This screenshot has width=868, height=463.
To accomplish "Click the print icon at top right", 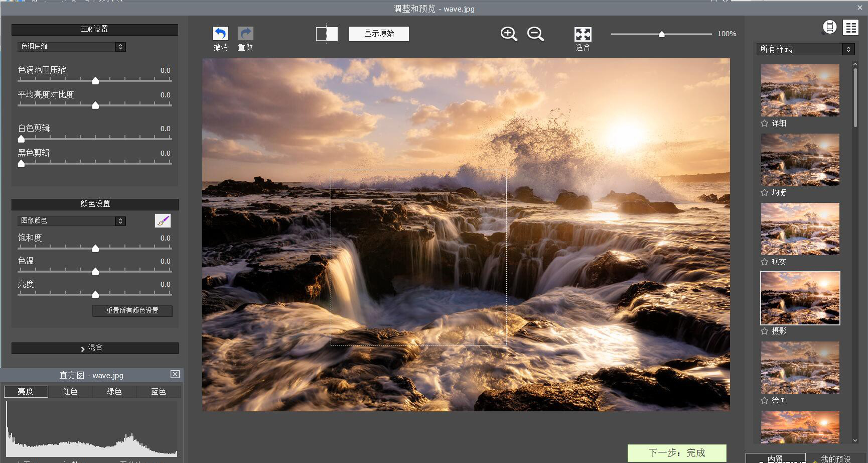I will click(829, 27).
